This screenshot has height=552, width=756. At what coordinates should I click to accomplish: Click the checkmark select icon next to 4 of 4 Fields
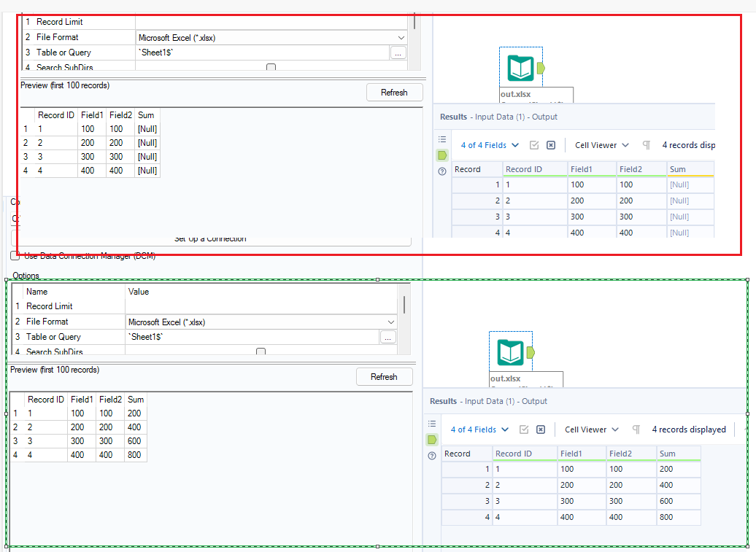[x=536, y=144]
